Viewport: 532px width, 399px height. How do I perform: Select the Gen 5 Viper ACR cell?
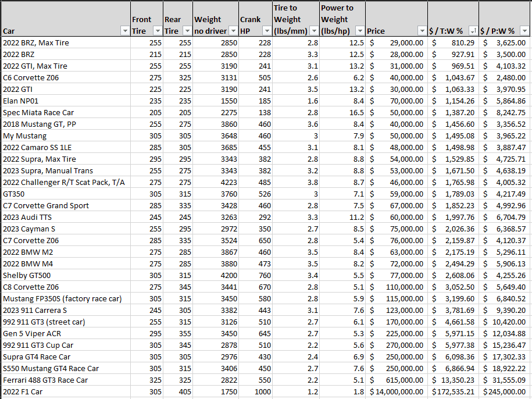[66, 333]
